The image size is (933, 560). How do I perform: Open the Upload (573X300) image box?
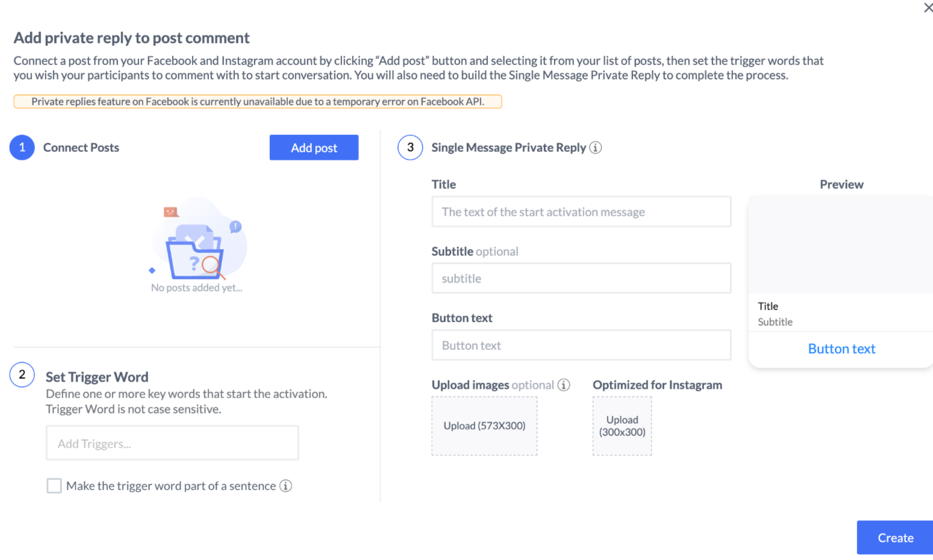(484, 426)
